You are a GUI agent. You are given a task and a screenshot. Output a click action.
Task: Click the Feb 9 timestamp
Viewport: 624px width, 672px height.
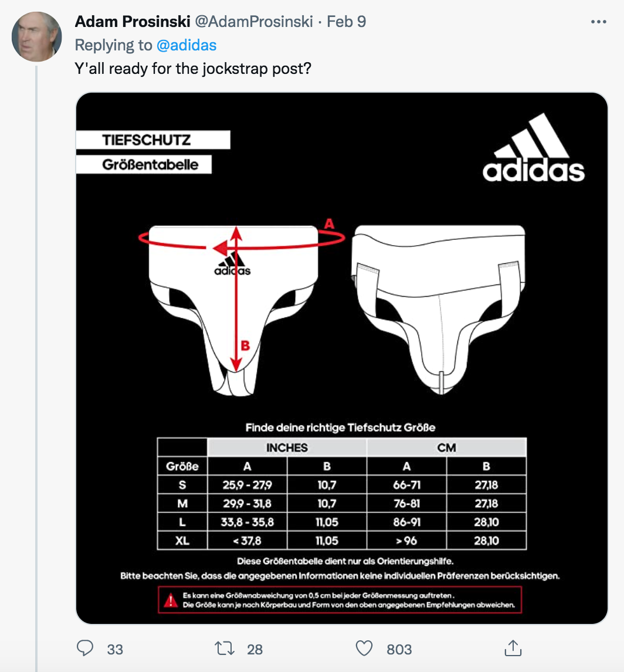tap(346, 22)
